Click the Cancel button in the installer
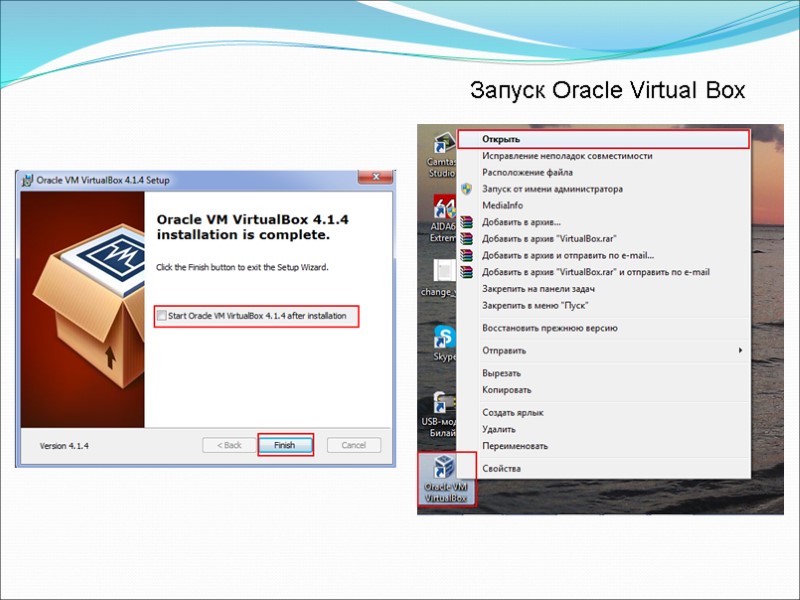Image resolution: width=800 pixels, height=600 pixels. [x=353, y=444]
